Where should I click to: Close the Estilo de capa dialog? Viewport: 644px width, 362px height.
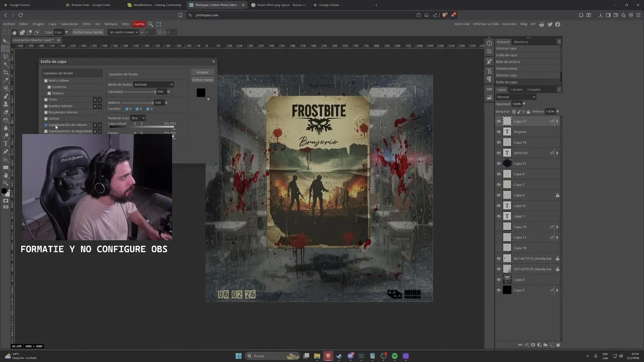(213, 61)
